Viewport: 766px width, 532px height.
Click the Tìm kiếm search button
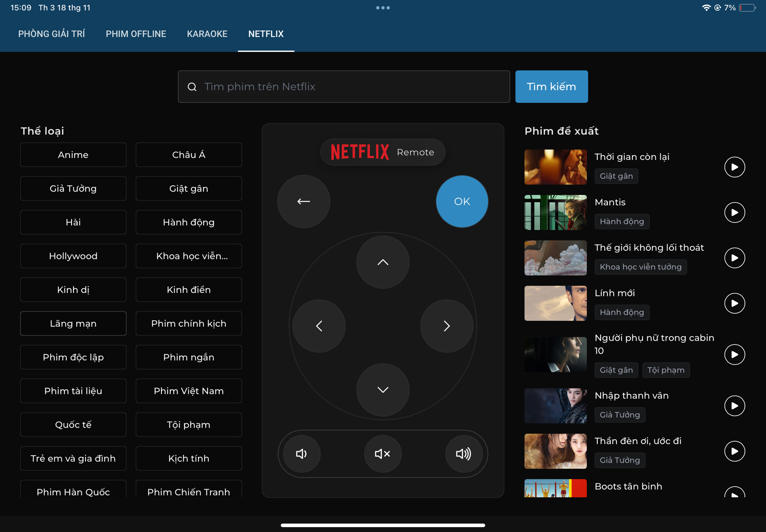coord(551,87)
